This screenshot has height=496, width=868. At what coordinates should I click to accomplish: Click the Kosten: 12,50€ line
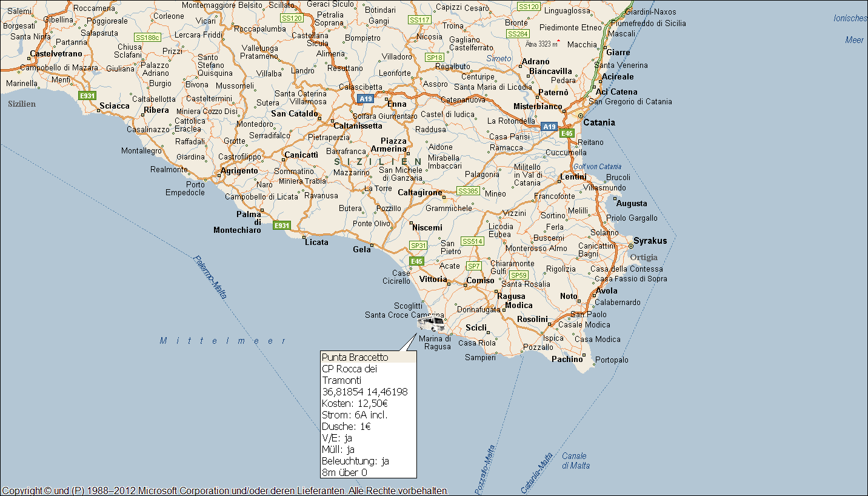[x=355, y=403]
